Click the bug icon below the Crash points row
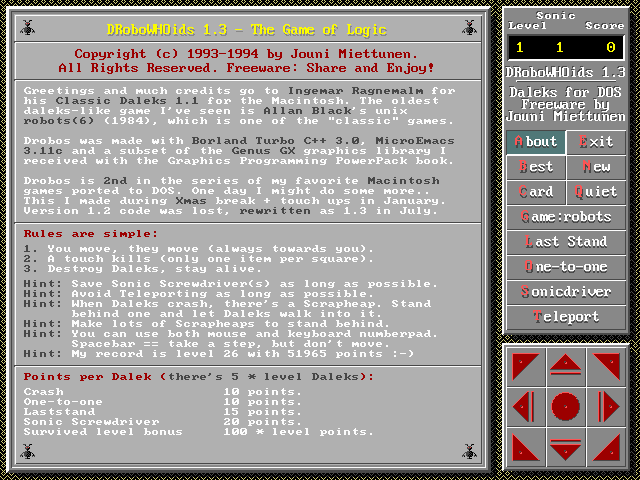 pyautogui.click(x=27, y=451)
